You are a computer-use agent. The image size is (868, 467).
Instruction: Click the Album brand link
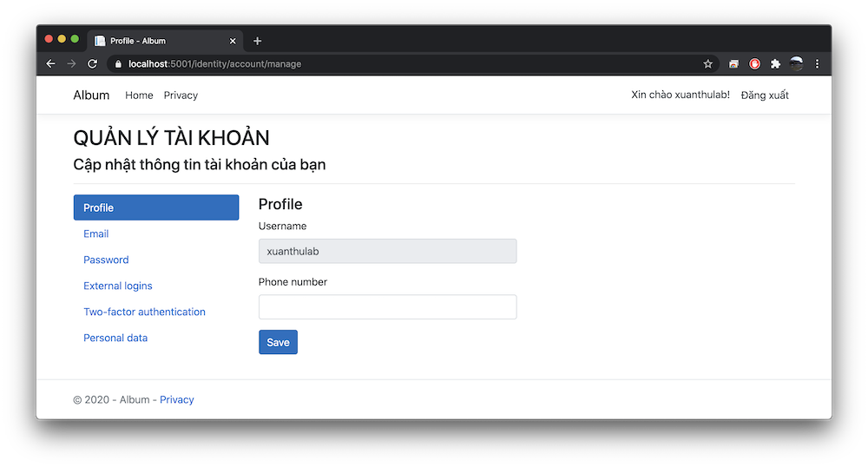click(x=91, y=95)
